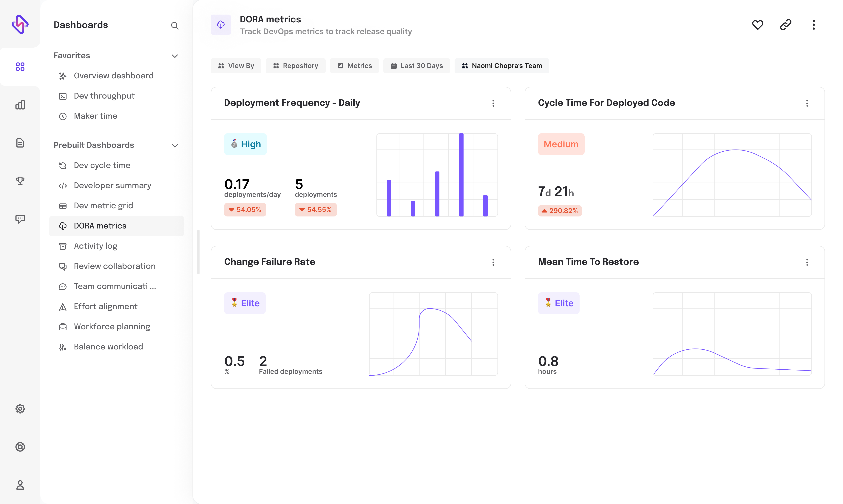Open the Dashboards grid icon in sidebar
The width and height of the screenshot is (843, 504).
coord(20,67)
